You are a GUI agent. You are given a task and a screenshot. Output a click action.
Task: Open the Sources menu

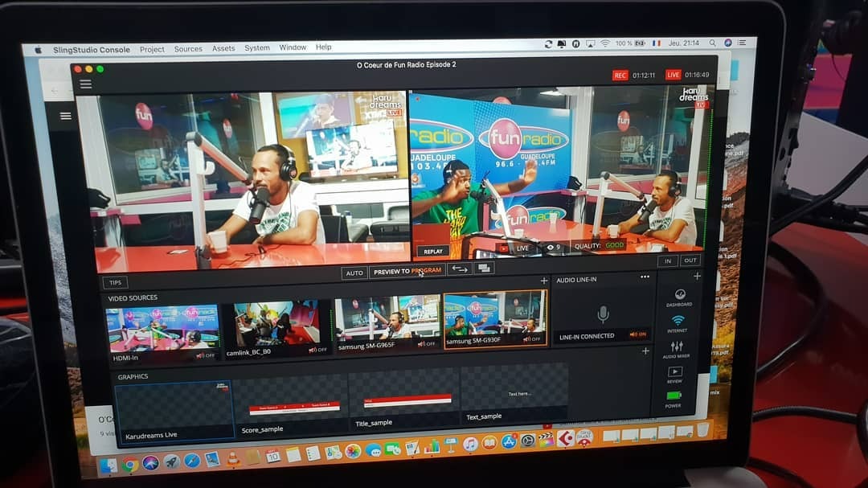point(188,48)
